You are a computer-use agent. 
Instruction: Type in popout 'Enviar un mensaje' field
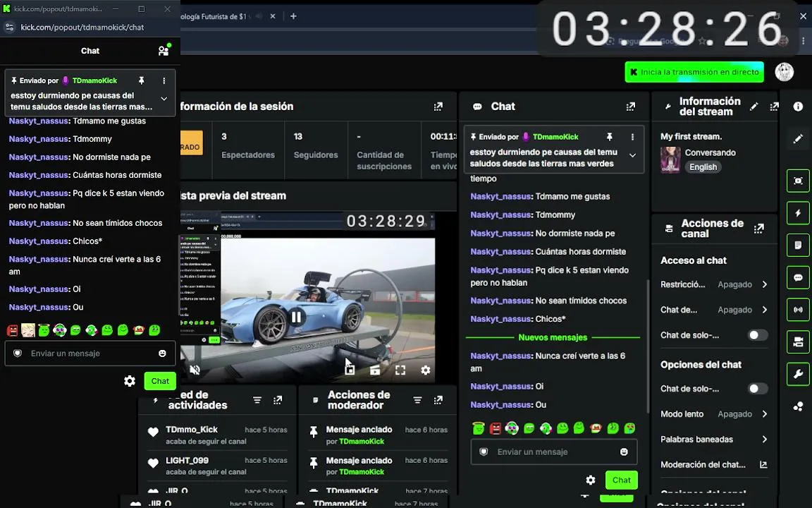(x=90, y=353)
